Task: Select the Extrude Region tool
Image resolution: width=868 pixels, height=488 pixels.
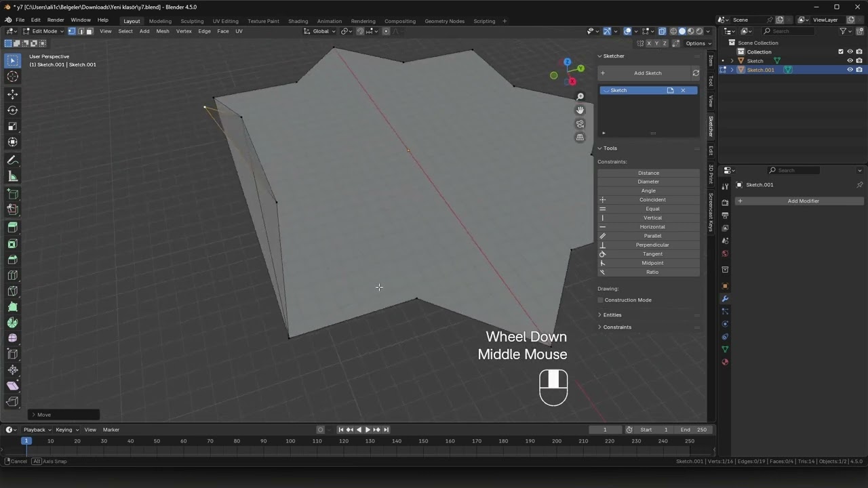Action: coord(12,227)
